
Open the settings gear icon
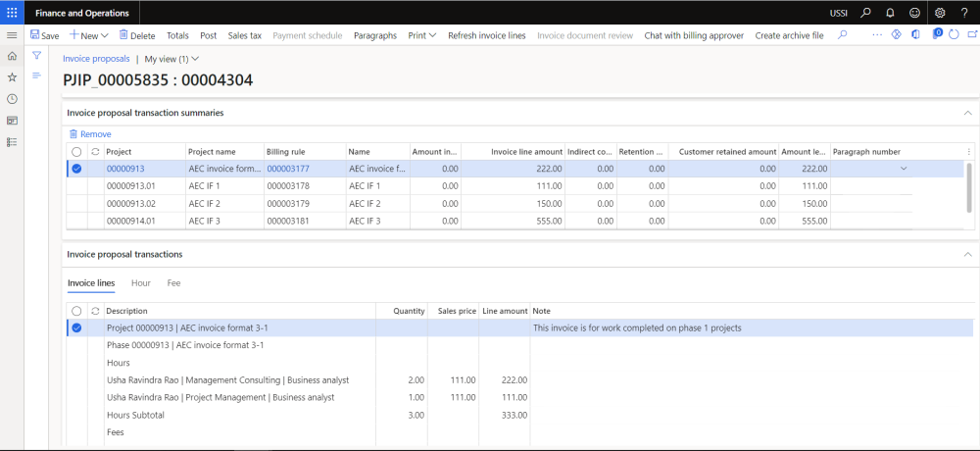click(x=940, y=13)
